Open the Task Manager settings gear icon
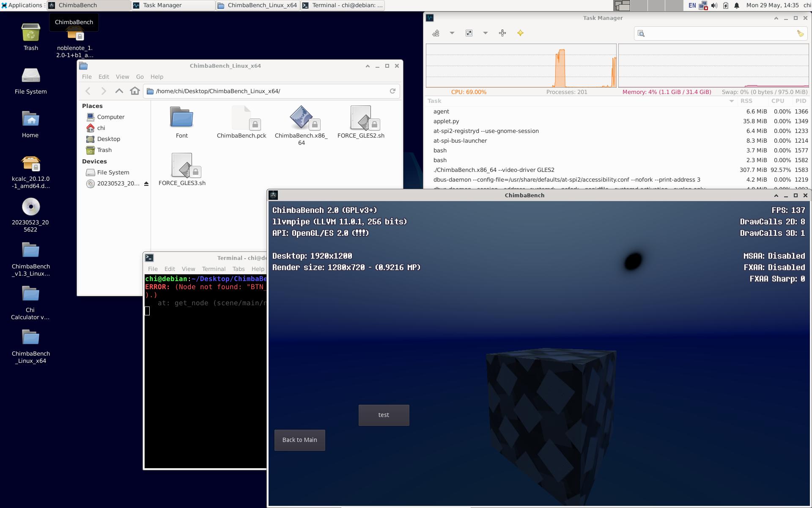Image resolution: width=812 pixels, height=508 pixels. click(x=436, y=33)
